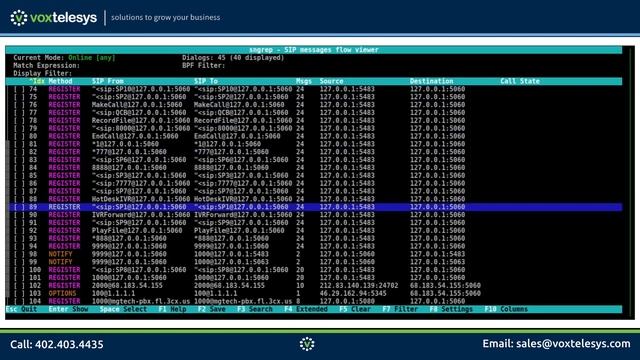Click the Display Filter field label
The image size is (640, 360).
42,73
